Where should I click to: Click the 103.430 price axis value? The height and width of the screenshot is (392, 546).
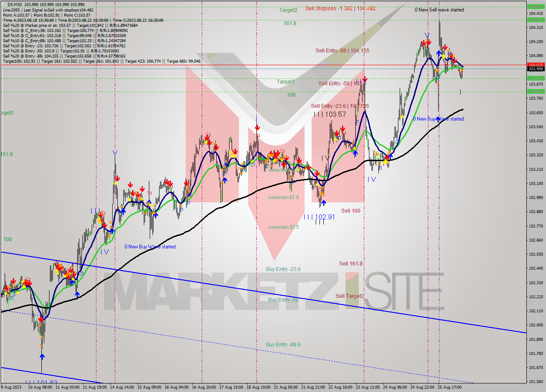click(536, 141)
